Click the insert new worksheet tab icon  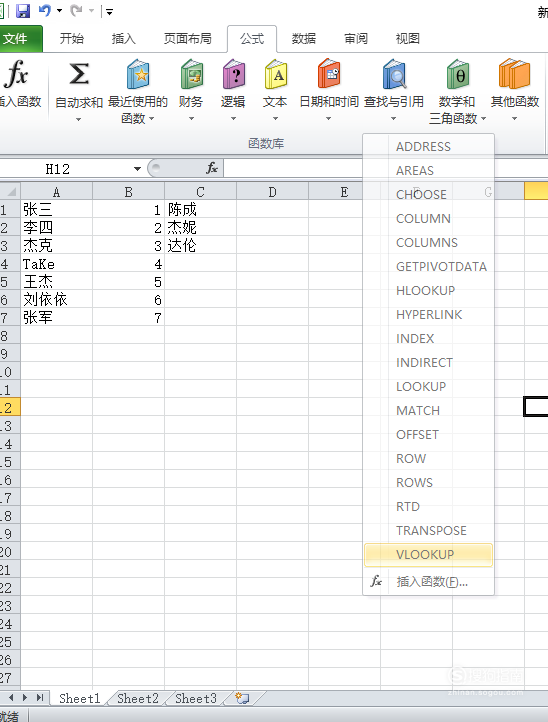click(242, 698)
